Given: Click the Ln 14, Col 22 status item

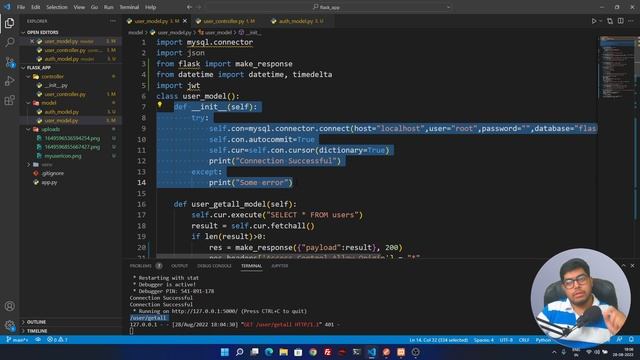Looking at the screenshot, I should (438, 340).
